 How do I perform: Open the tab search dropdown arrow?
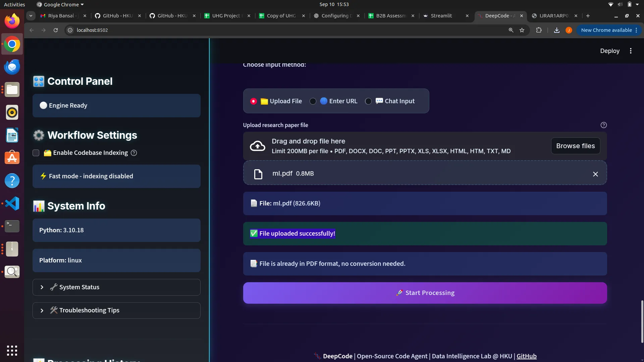(31, 16)
